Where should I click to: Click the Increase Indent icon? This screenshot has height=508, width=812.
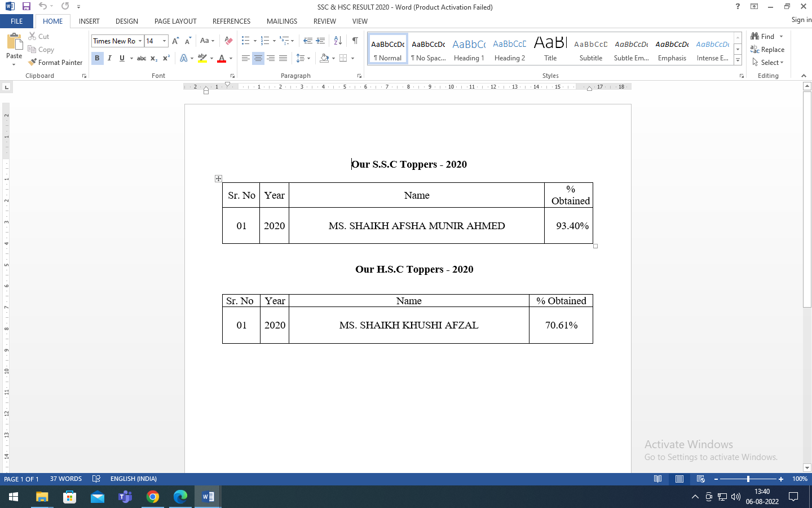[320, 41]
